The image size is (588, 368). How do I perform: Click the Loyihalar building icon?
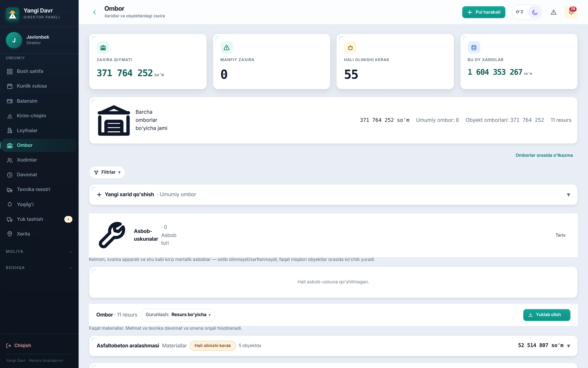coord(10,130)
